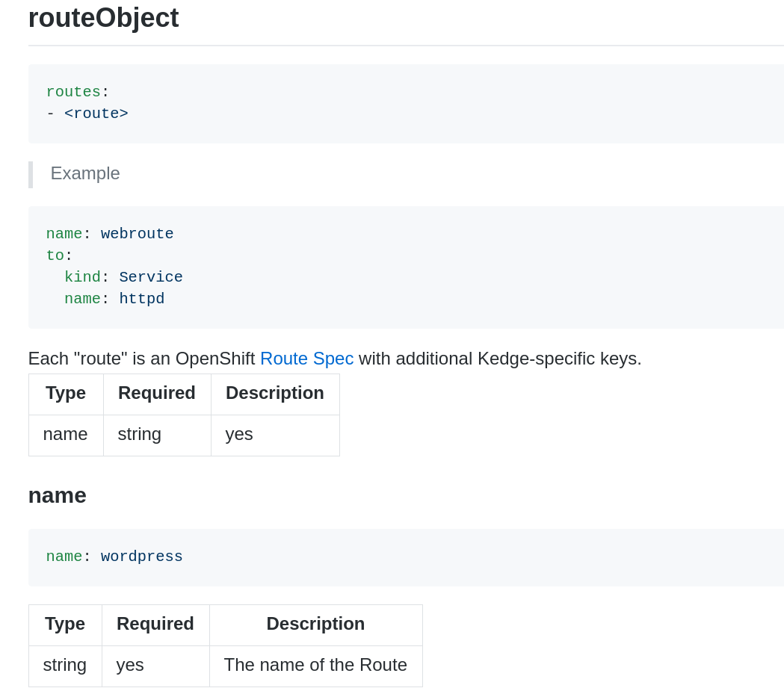Click the 'string' cell in the last table
784x691 pixels.
tap(64, 665)
